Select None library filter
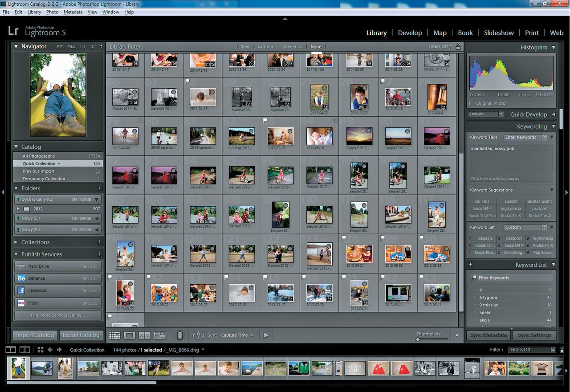Screen dimensions: 570x392 (316, 47)
